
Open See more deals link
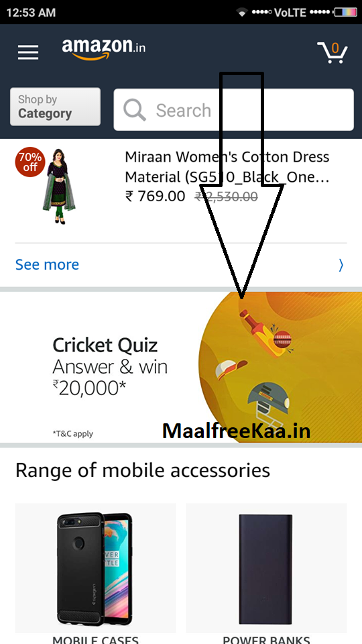coord(47,265)
